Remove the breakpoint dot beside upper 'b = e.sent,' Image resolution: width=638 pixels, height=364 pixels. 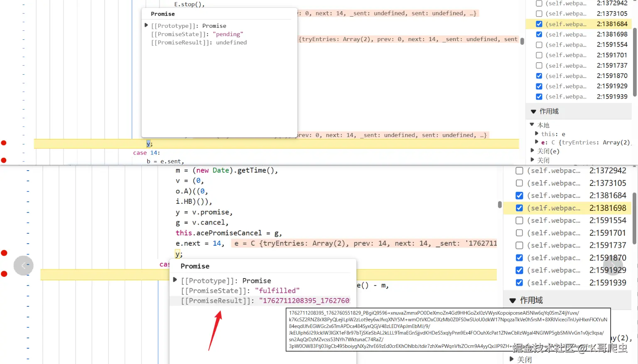click(x=4, y=160)
